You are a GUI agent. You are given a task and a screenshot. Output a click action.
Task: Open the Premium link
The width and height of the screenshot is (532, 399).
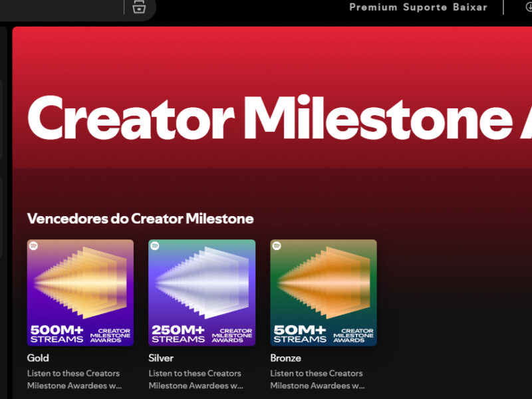373,7
